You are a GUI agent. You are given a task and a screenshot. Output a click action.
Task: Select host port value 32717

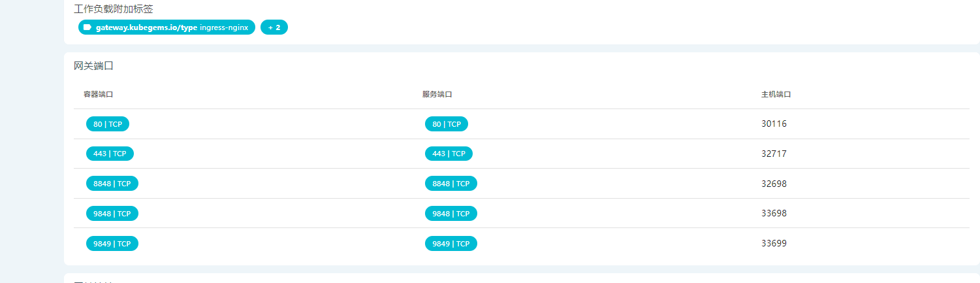pyautogui.click(x=774, y=154)
